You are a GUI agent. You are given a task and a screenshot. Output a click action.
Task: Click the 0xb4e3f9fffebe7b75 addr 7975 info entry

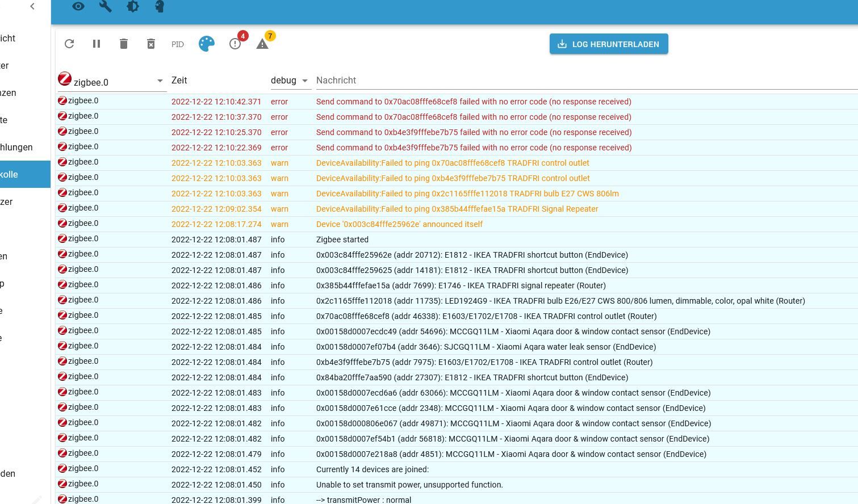[x=484, y=362]
